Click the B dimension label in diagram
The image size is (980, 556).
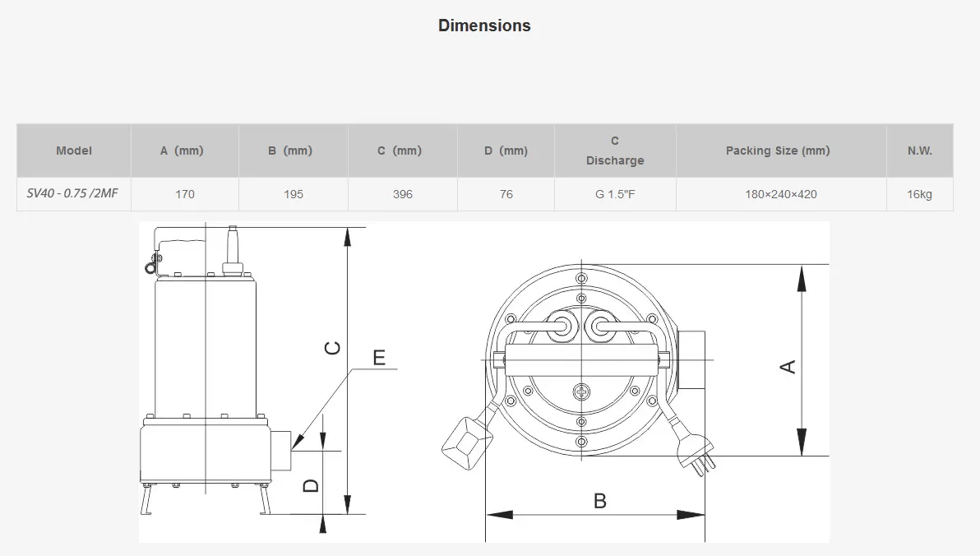coord(600,500)
